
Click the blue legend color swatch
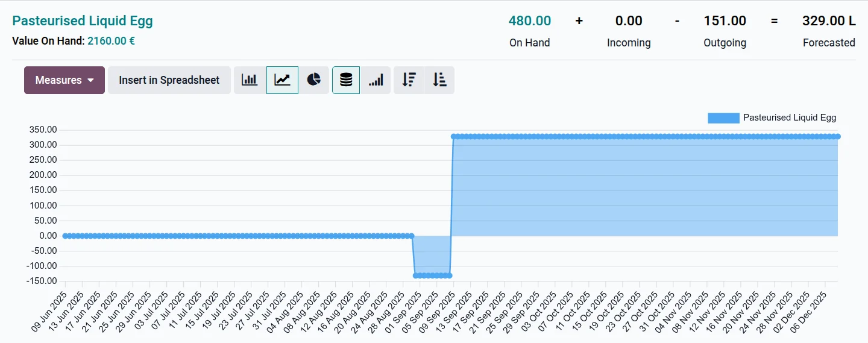pyautogui.click(x=723, y=118)
